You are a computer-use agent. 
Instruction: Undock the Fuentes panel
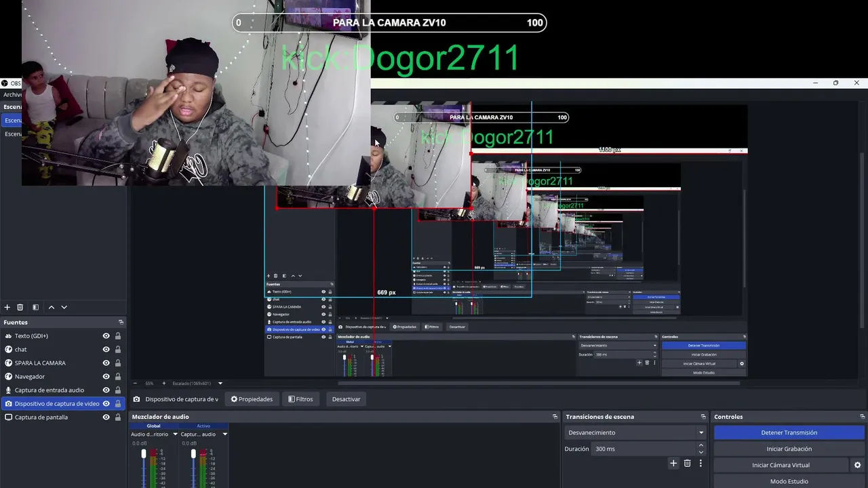pos(121,322)
